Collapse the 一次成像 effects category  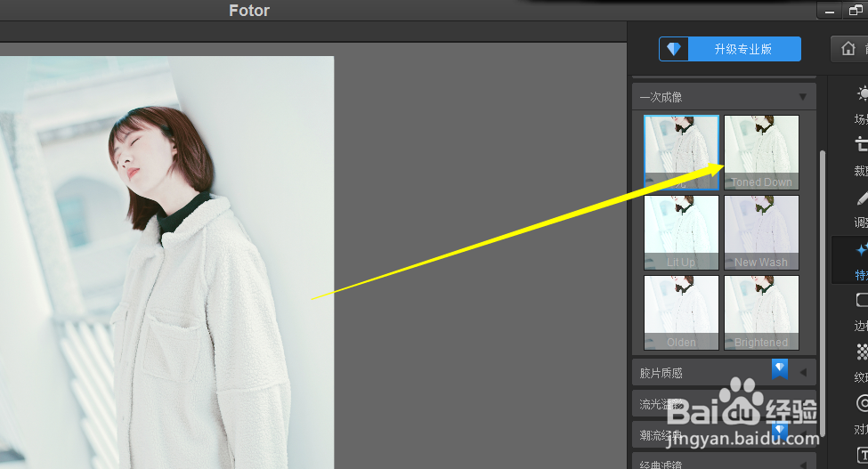point(724,97)
